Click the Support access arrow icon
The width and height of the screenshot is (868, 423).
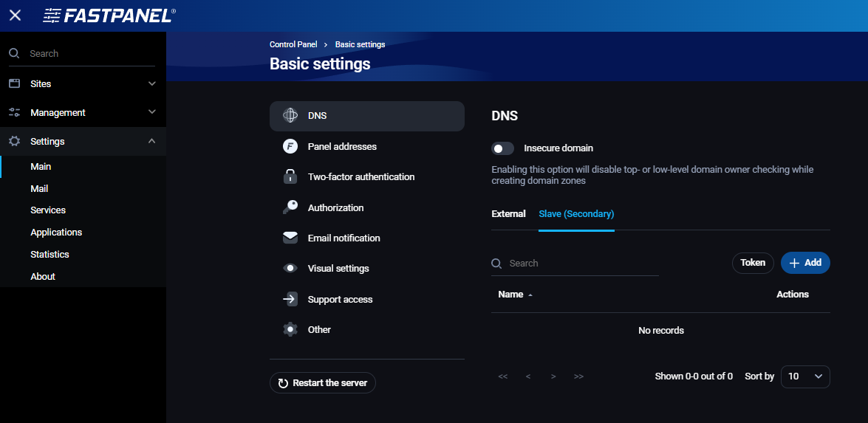290,300
